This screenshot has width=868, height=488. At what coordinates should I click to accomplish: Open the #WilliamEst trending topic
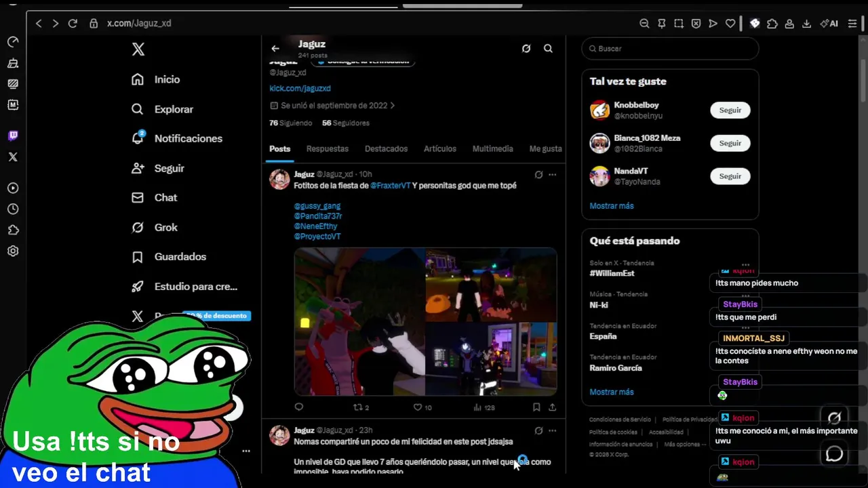pyautogui.click(x=612, y=274)
